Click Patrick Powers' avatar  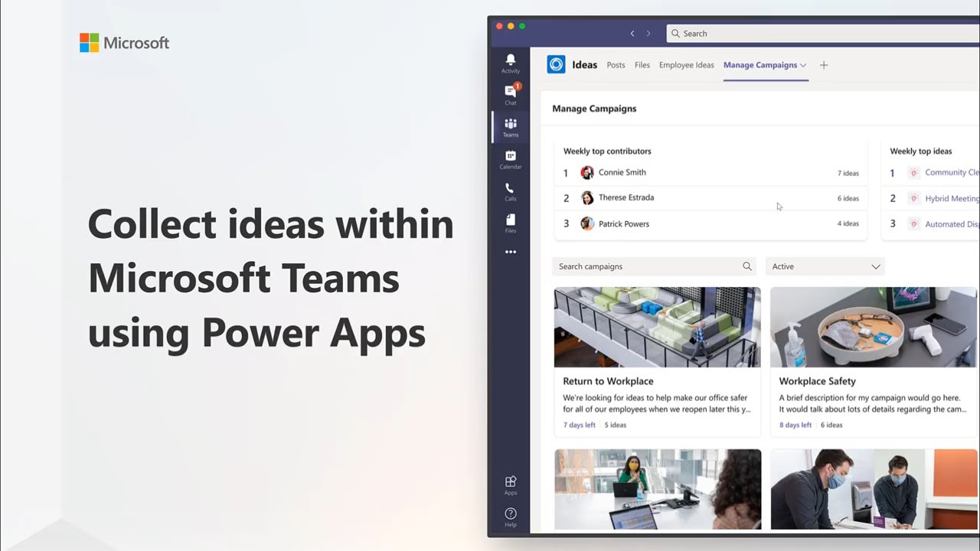coord(587,223)
